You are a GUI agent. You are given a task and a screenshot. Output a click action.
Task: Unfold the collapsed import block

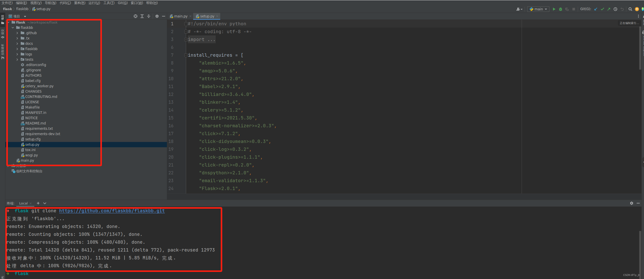(186, 39)
